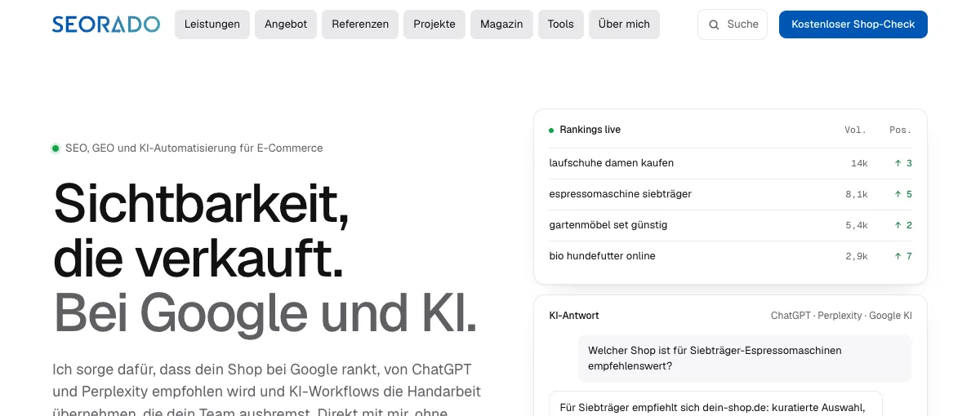980x416 pixels.
Task: Click the SEO, GEO und KI-Automatisierung tagline
Action: (x=194, y=148)
